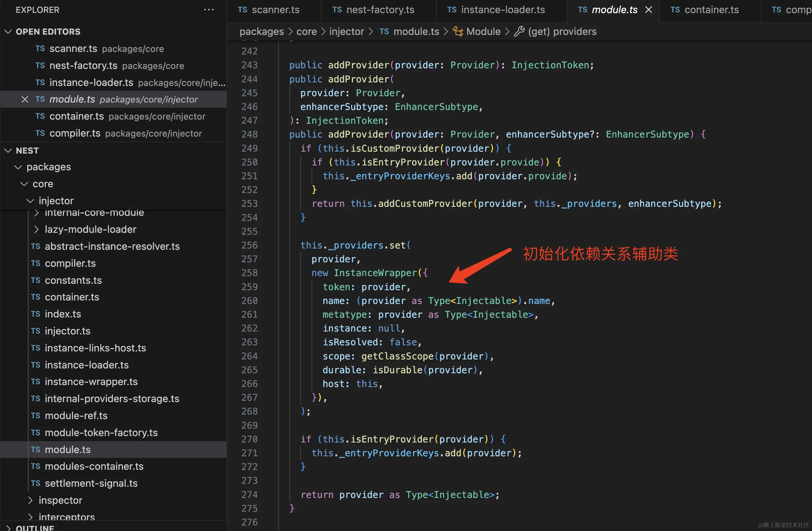Click TS icon of instance-wrapper.ts file
Image resolution: width=812 pixels, height=531 pixels.
pos(36,382)
